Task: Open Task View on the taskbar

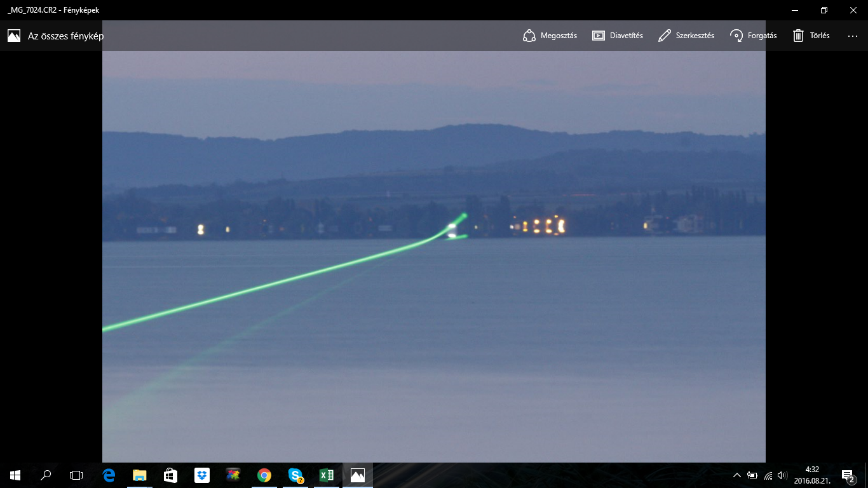Action: [76, 475]
